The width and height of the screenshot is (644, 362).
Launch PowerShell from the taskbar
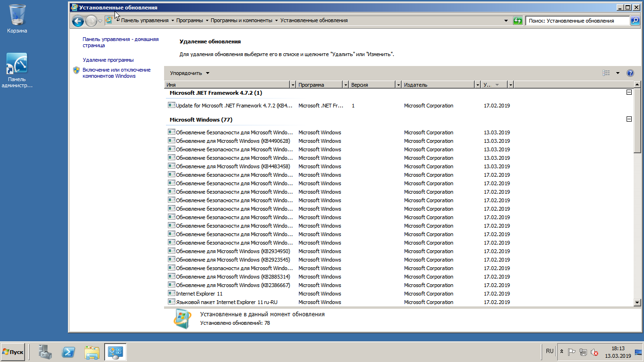click(69, 352)
